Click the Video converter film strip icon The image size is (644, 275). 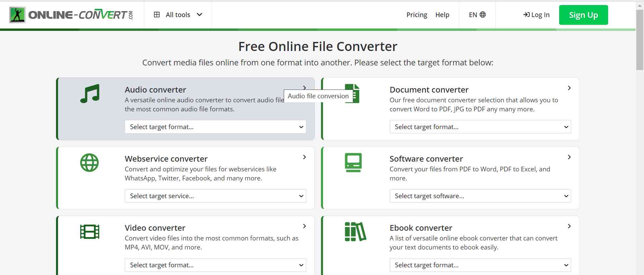[90, 232]
